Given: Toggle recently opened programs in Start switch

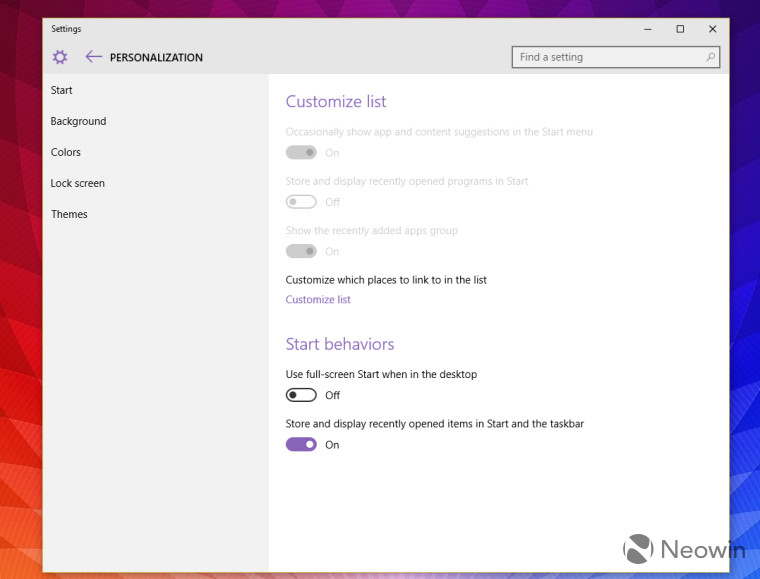Looking at the screenshot, I should [x=301, y=202].
